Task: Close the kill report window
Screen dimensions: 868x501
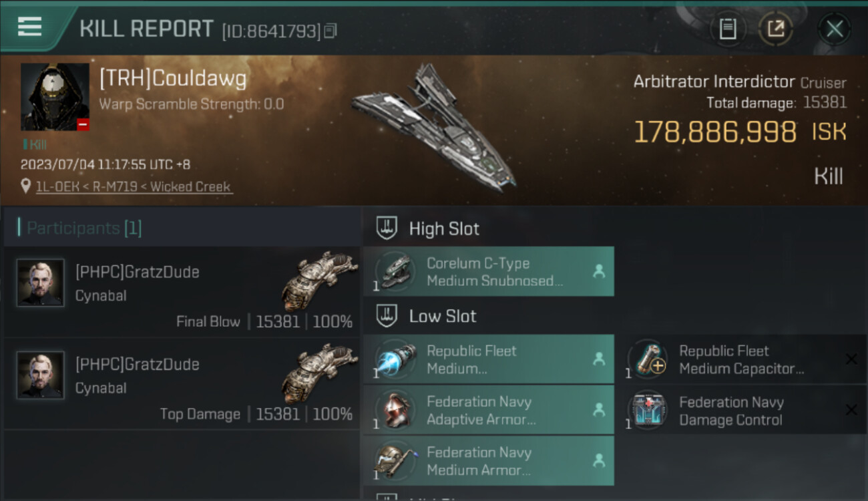Action: [834, 29]
